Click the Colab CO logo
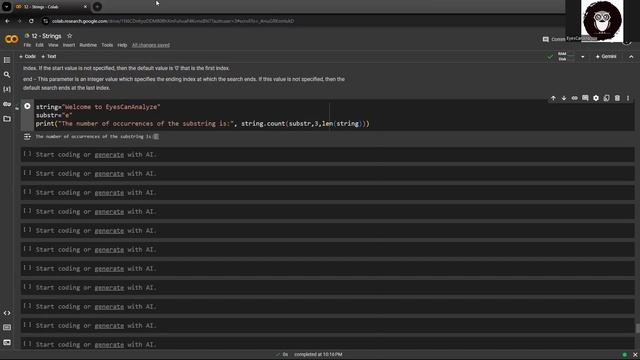Screen dimensions: 640x360 tap(11, 39)
